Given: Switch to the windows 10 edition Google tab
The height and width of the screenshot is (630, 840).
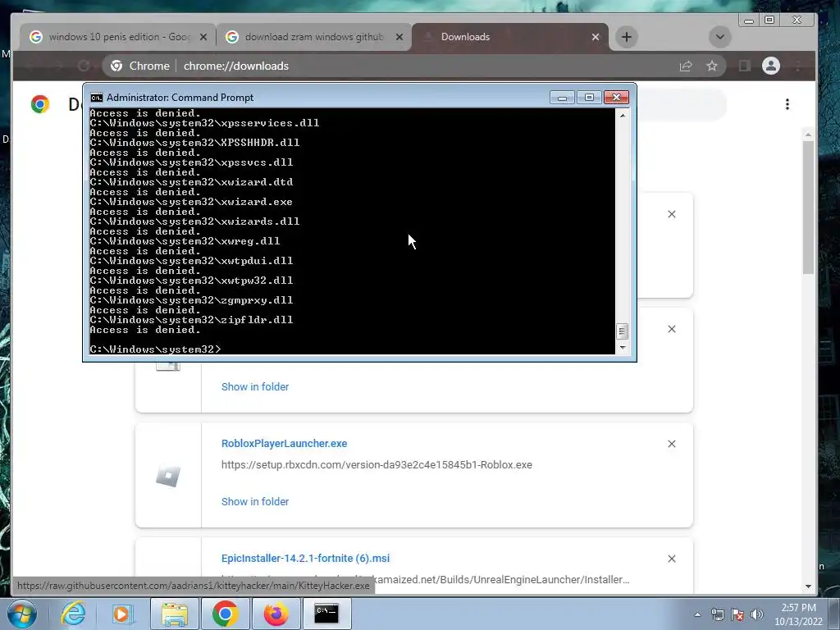Looking at the screenshot, I should pos(118,37).
